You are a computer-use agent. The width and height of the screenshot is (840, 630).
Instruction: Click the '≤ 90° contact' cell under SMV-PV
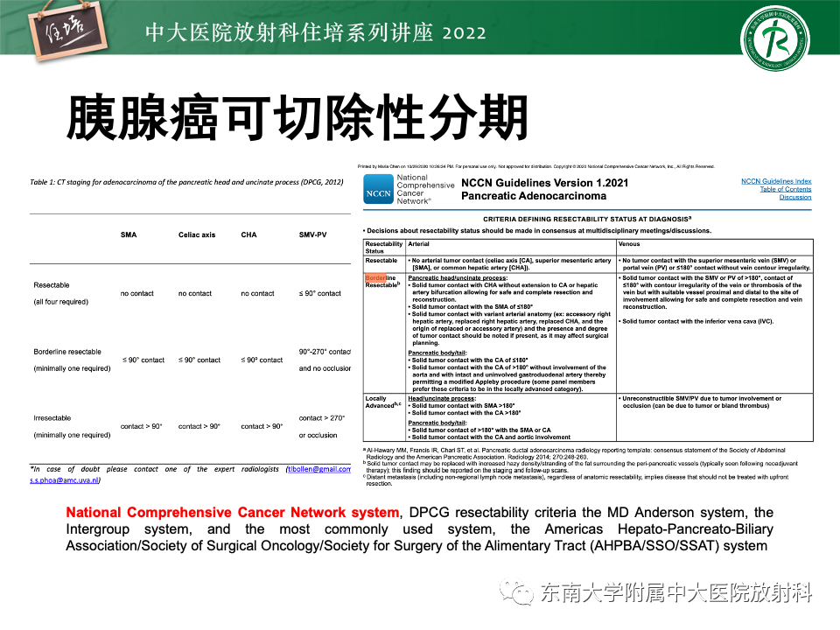pyautogui.click(x=320, y=294)
